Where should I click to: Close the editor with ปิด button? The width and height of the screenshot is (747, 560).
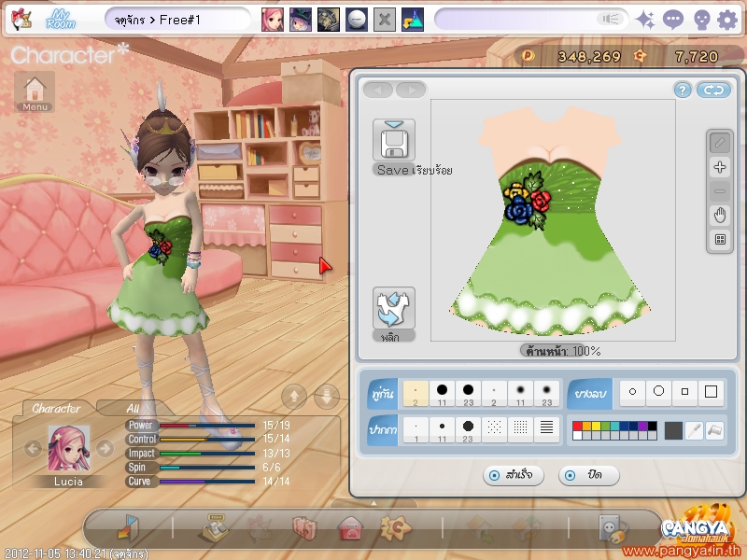pos(589,475)
